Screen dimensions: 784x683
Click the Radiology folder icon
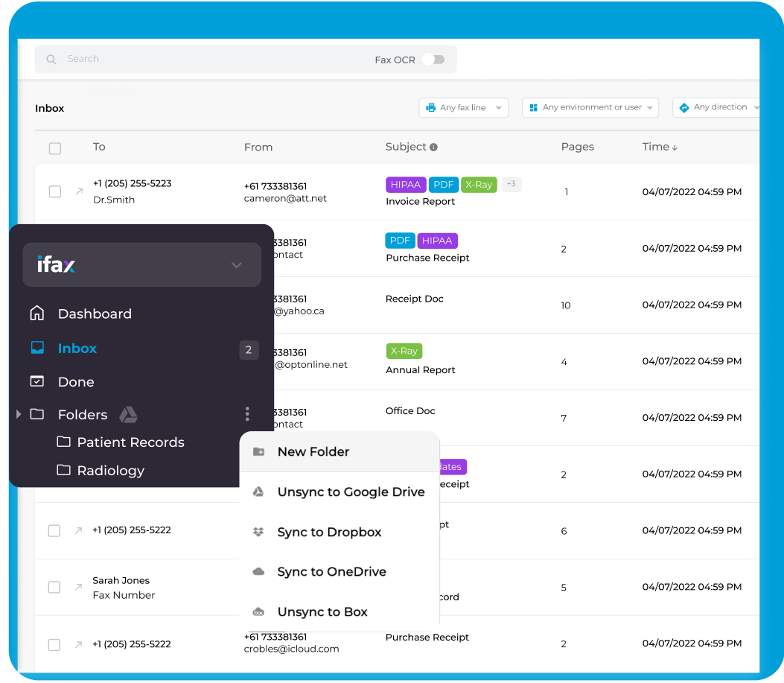point(64,470)
